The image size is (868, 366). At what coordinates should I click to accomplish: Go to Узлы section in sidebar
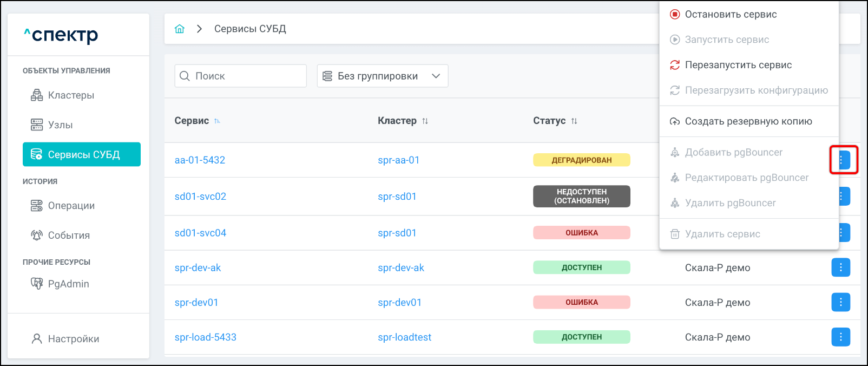60,125
